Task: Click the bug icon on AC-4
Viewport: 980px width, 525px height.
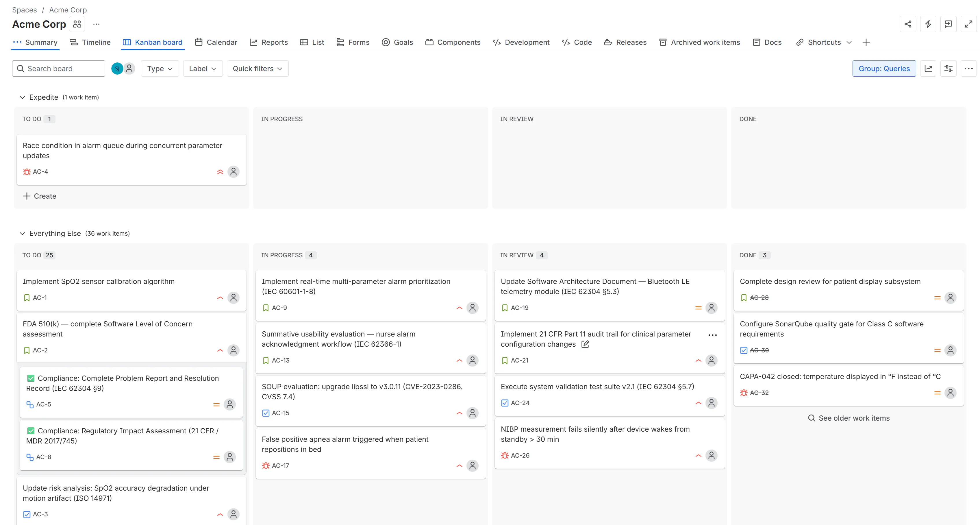Action: coord(27,171)
